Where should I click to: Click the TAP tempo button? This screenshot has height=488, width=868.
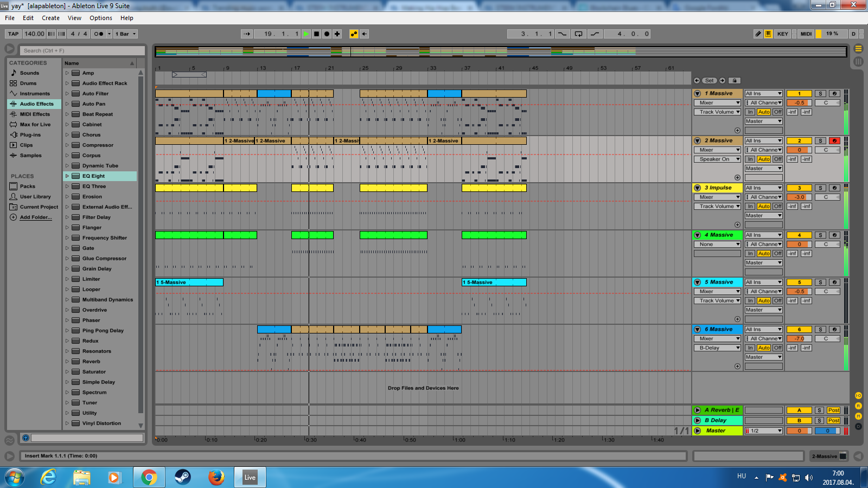click(x=14, y=34)
